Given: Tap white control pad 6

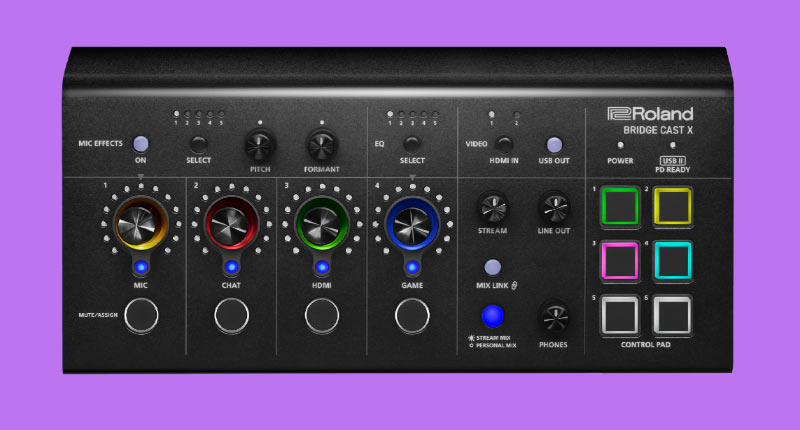Looking at the screenshot, I should (672, 315).
